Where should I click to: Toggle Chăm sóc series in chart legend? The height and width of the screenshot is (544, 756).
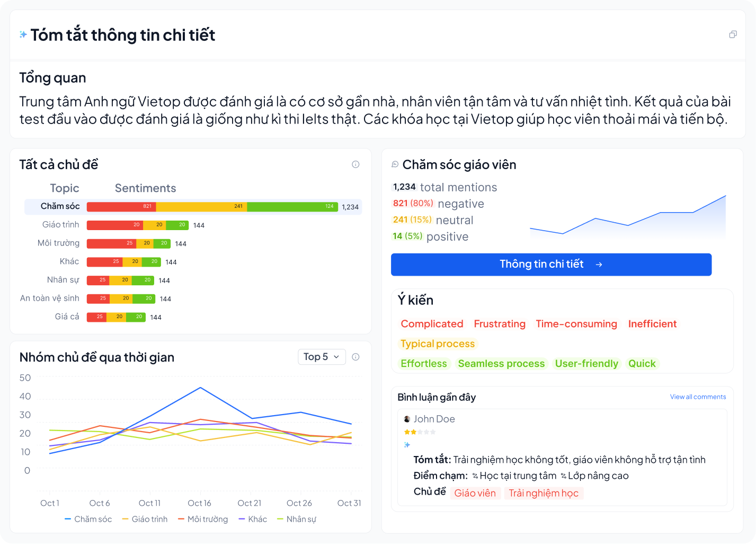coord(88,519)
